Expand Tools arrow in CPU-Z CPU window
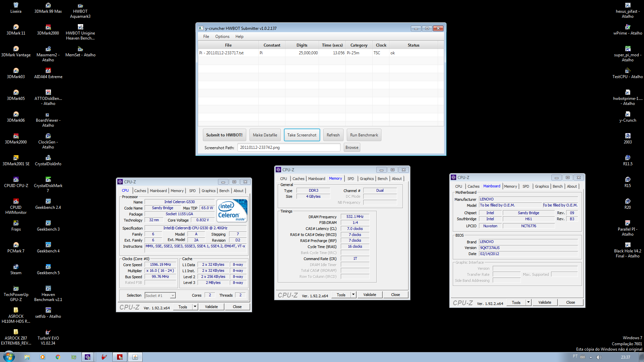Screen dimensions: 644x362 [x=195, y=307]
